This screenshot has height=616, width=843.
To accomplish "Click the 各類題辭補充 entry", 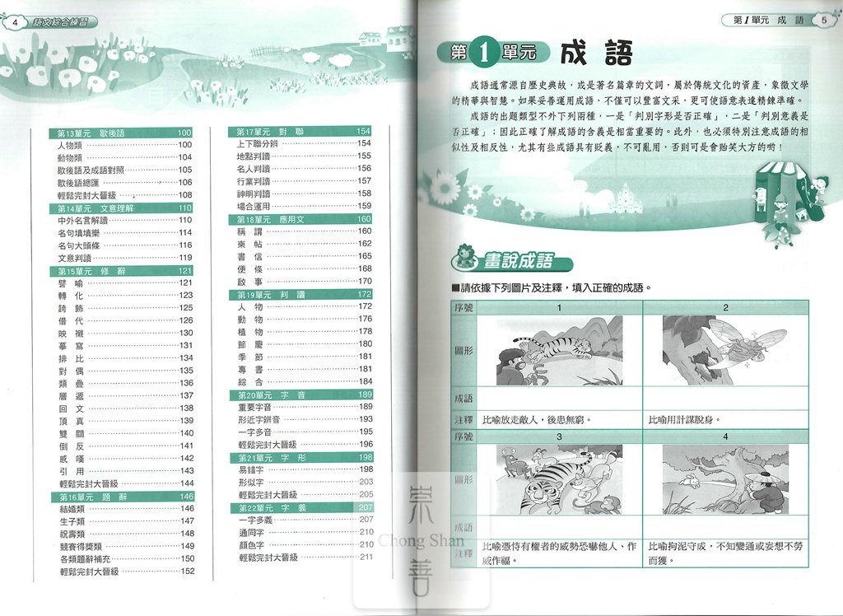I will pyautogui.click(x=126, y=559).
